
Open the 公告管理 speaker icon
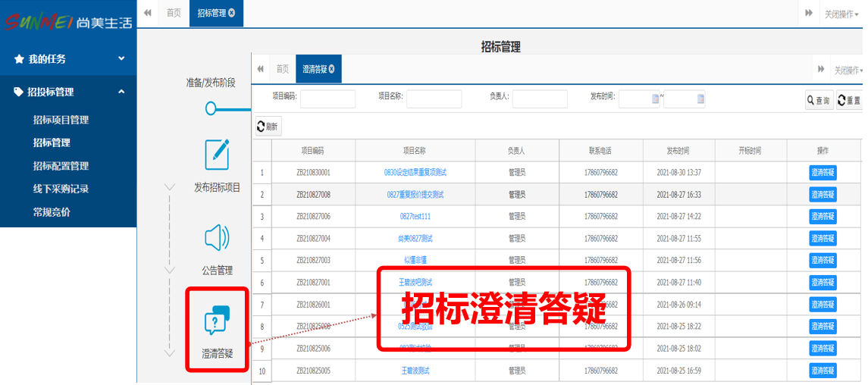[217, 238]
